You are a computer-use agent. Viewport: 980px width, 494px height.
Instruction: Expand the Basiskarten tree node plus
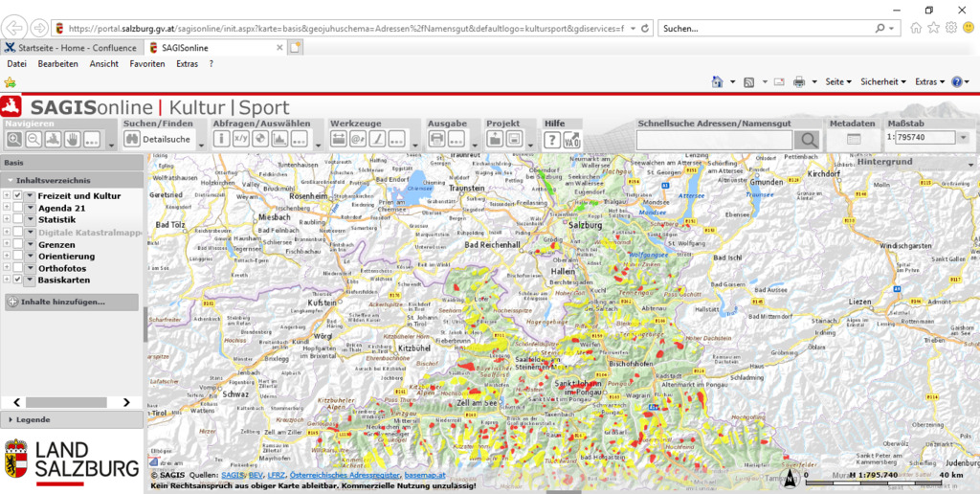pyautogui.click(x=7, y=280)
